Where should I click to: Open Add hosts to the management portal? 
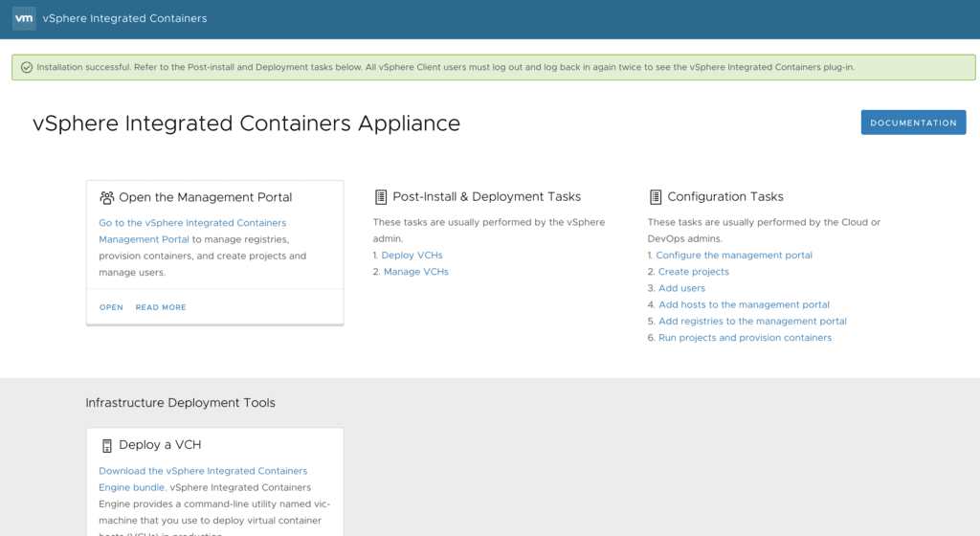744,304
